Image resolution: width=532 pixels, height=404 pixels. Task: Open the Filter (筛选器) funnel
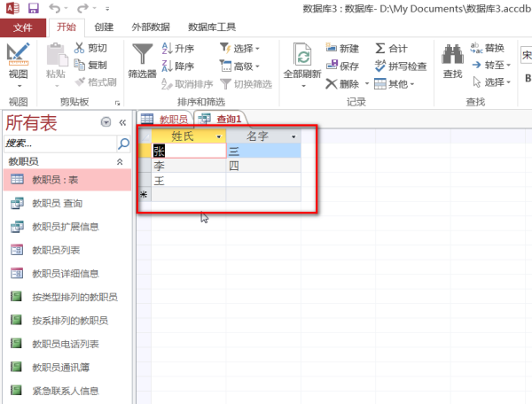tap(142, 53)
